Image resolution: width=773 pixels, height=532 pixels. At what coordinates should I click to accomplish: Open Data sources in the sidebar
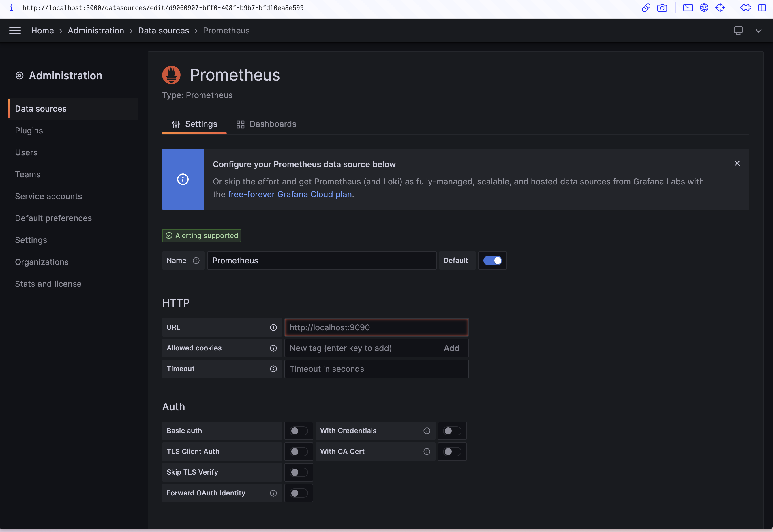tap(40, 108)
